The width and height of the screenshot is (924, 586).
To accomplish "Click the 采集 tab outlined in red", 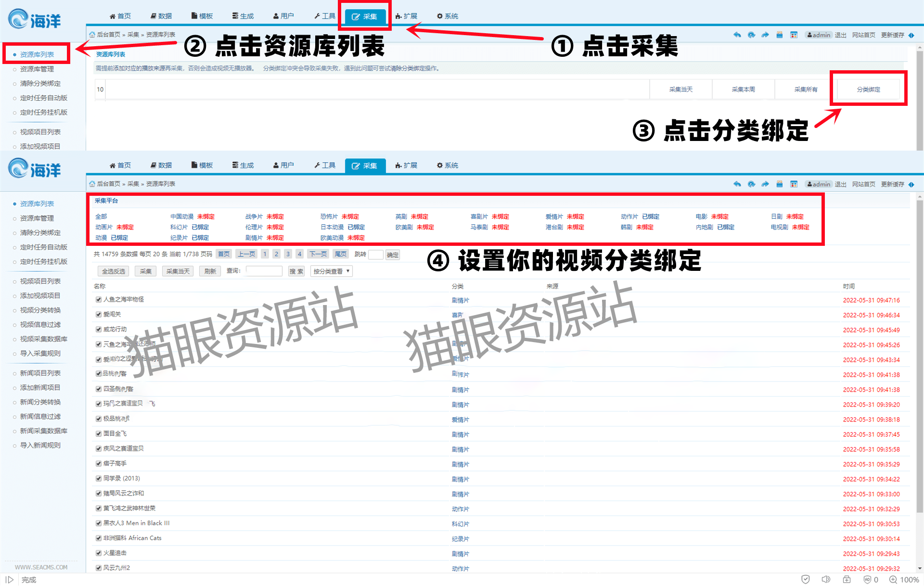I will pos(365,16).
